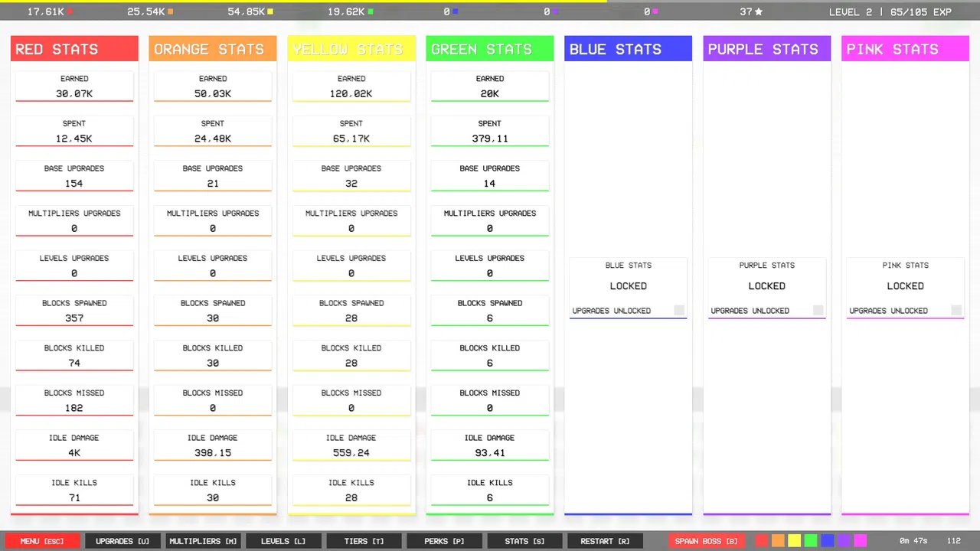Click the Purple Stats Locked card

tap(767, 289)
